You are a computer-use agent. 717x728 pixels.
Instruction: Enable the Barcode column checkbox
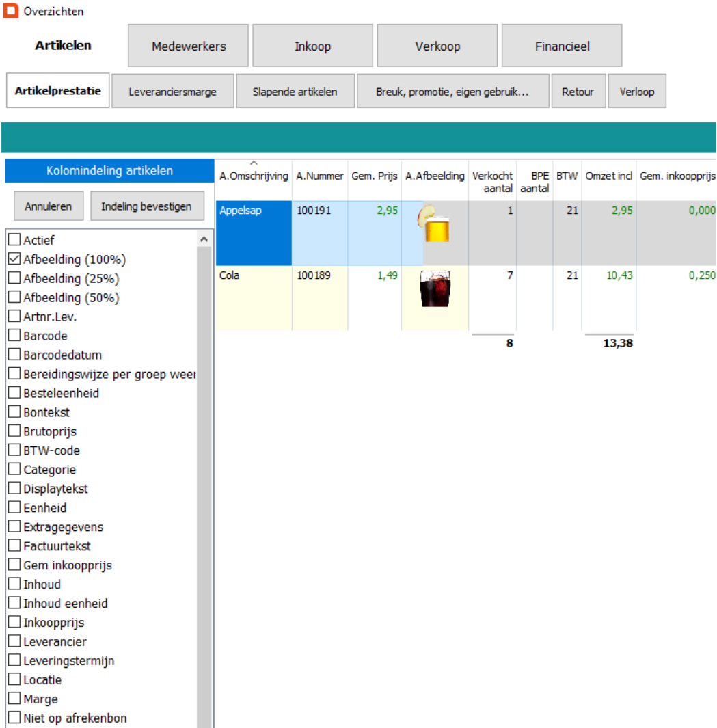[14, 336]
